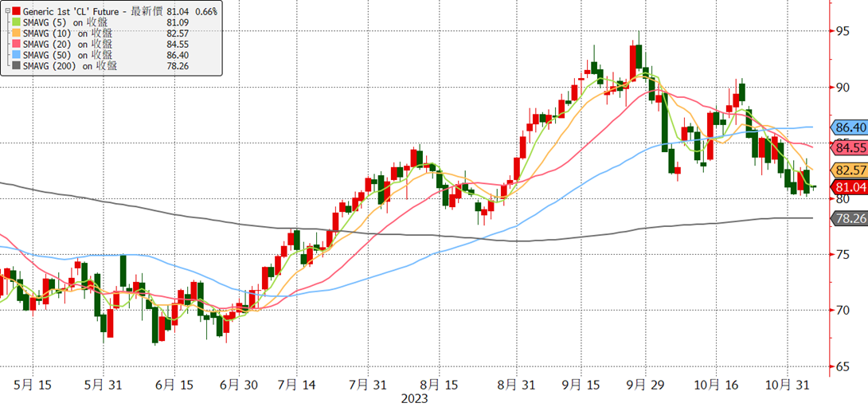The height and width of the screenshot is (407, 868).
Task: Click the 70 label on price axis
Action: click(843, 310)
